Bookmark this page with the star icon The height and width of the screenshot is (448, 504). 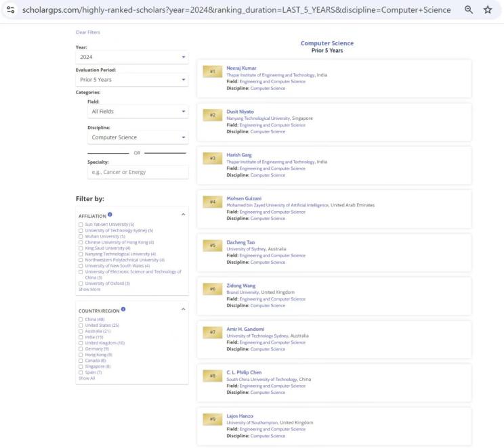pyautogui.click(x=488, y=9)
